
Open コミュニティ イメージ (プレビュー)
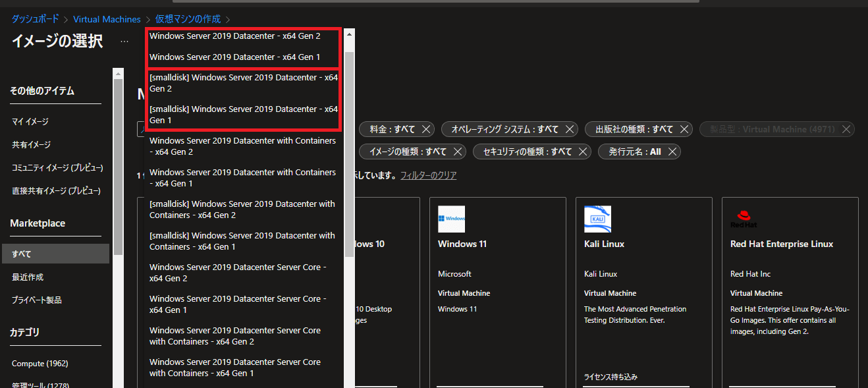point(57,168)
